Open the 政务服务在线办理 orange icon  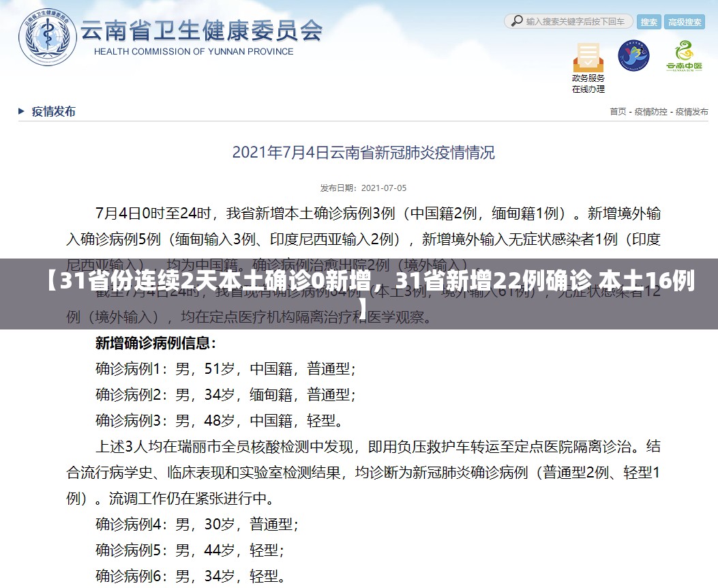[588, 57]
